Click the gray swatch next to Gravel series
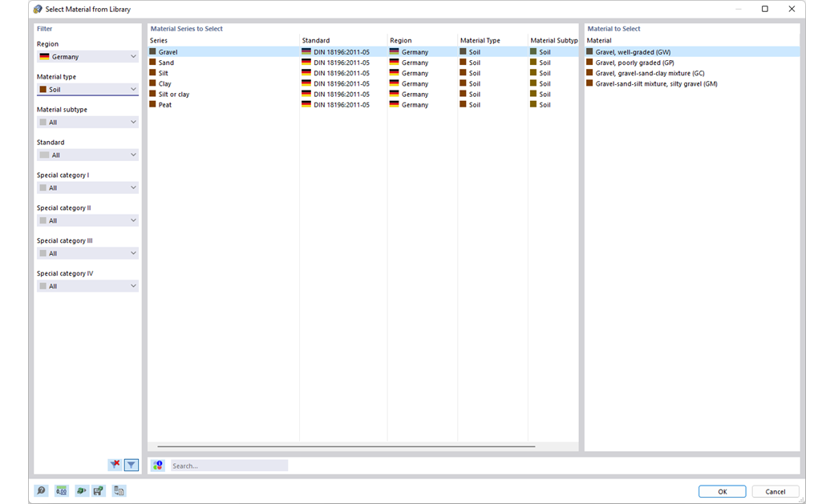 click(x=152, y=51)
